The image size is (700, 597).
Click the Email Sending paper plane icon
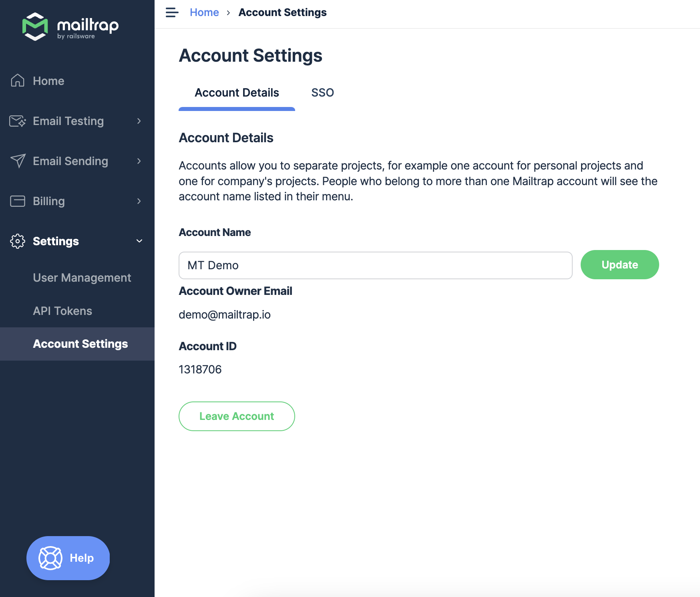click(x=17, y=161)
